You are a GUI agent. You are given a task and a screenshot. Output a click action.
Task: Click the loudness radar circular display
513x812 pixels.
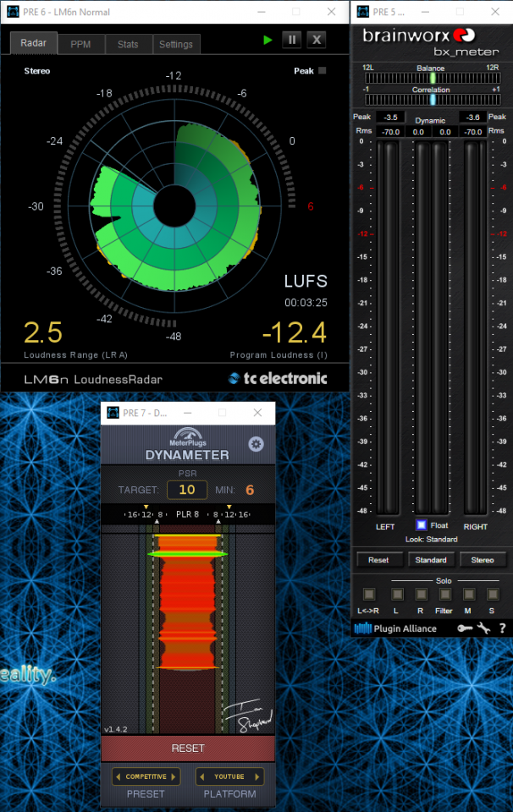coord(174,206)
